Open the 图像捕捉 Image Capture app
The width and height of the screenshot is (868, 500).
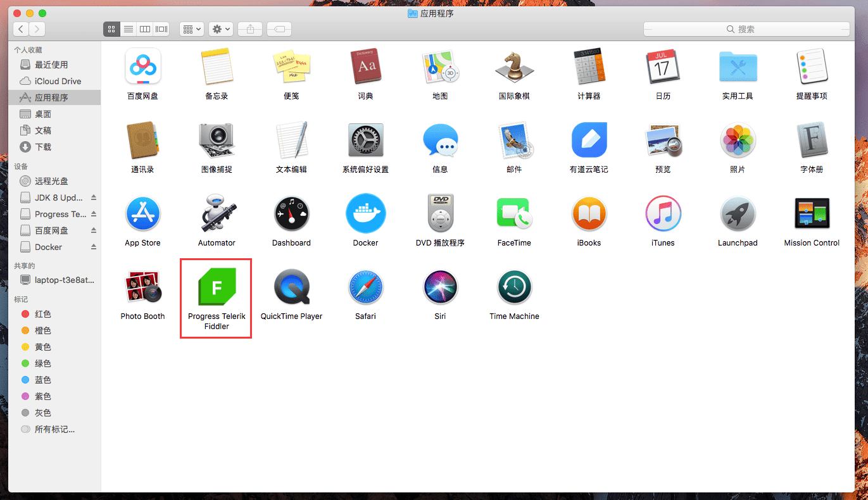217,140
